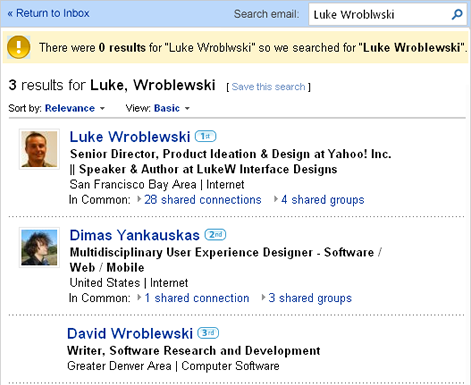Image resolution: width=471 pixels, height=385 pixels.
Task: Click the 1st degree connection badge
Action: [205, 136]
